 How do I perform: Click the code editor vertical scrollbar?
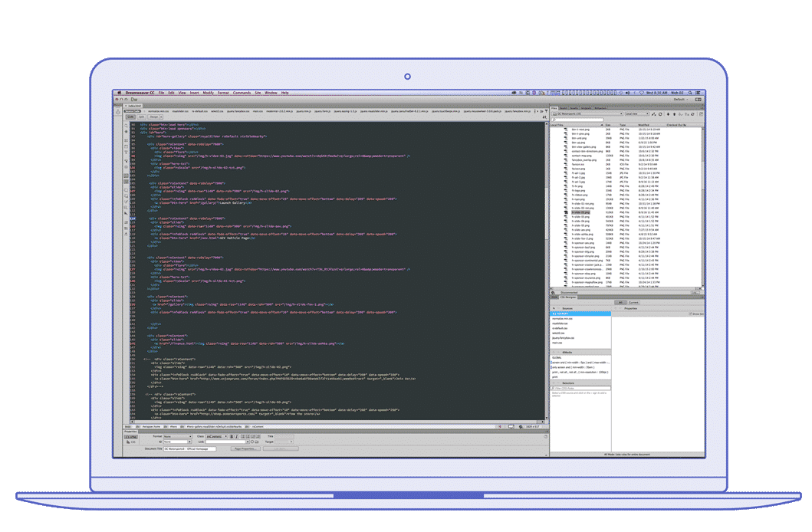pos(547,269)
